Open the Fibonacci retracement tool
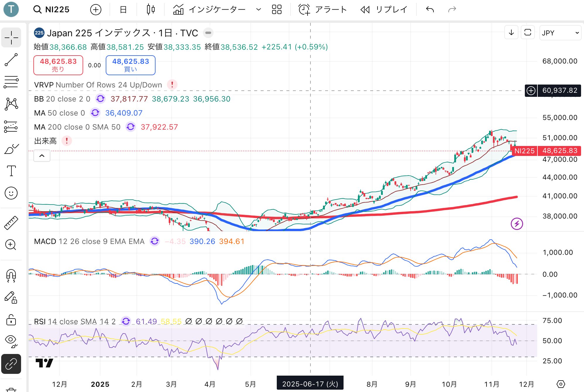584x392 pixels. point(11,82)
